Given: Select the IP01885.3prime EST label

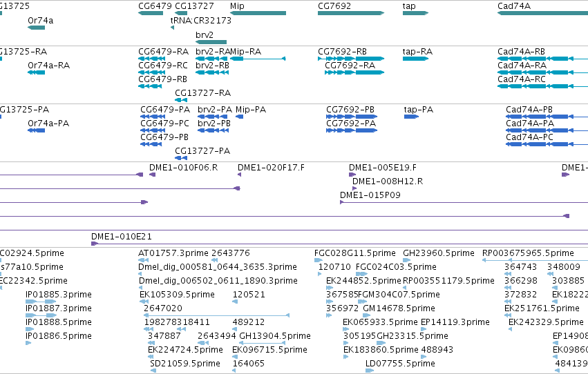Looking at the screenshot, I should coord(59,295).
